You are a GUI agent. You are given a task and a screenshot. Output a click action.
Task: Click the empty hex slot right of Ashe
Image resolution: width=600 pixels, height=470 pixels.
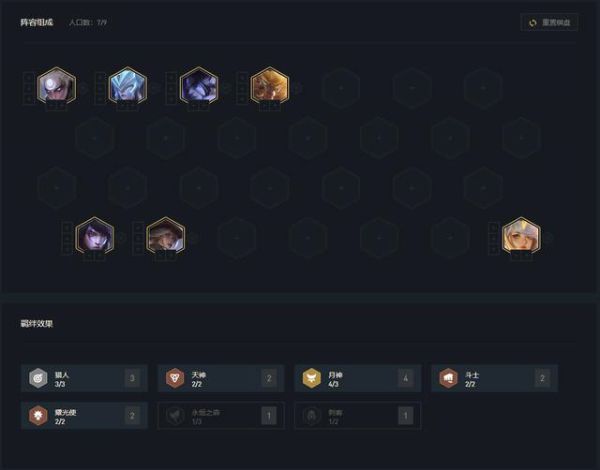(237, 238)
